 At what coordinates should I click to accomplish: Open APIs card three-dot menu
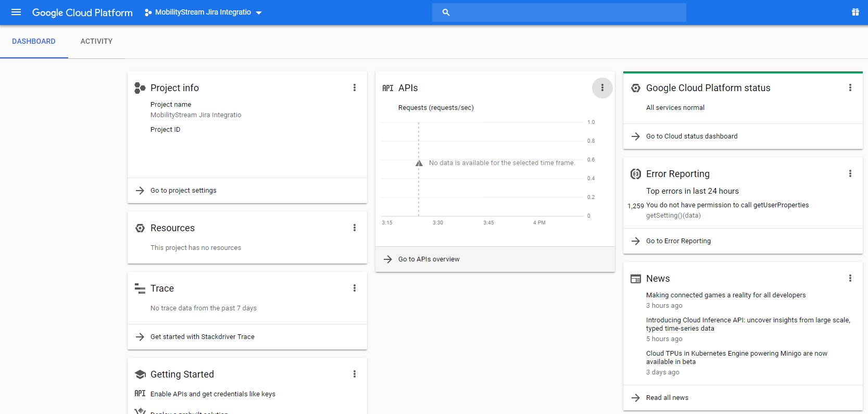[602, 87]
